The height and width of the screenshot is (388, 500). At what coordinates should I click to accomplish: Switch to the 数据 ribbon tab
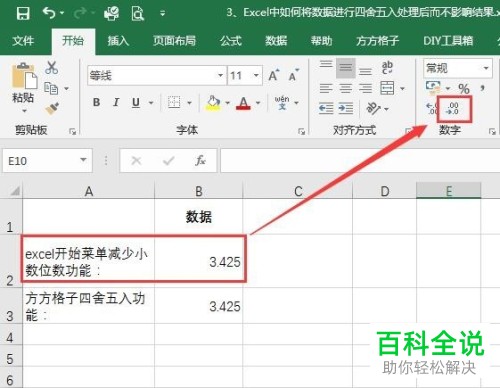(x=276, y=41)
